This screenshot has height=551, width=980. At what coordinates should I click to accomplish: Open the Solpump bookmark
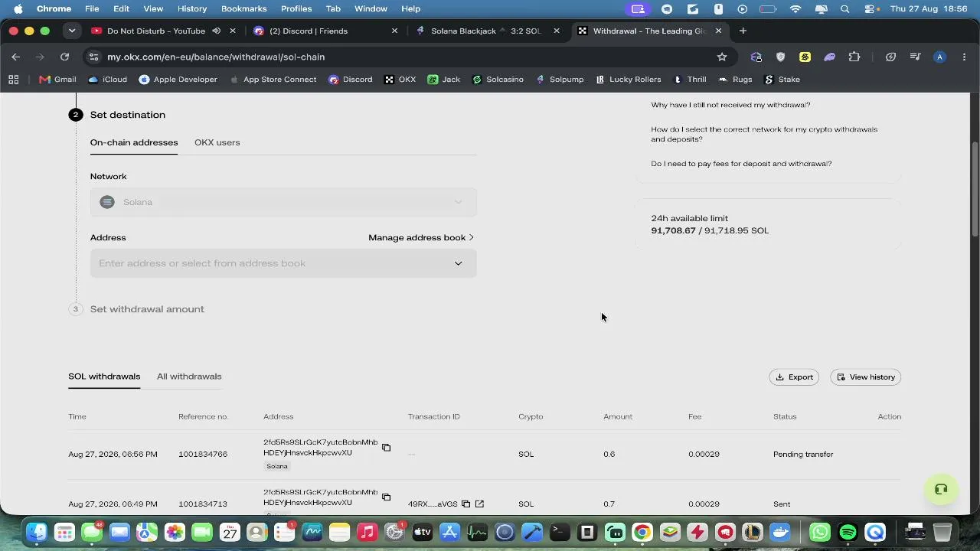click(560, 79)
